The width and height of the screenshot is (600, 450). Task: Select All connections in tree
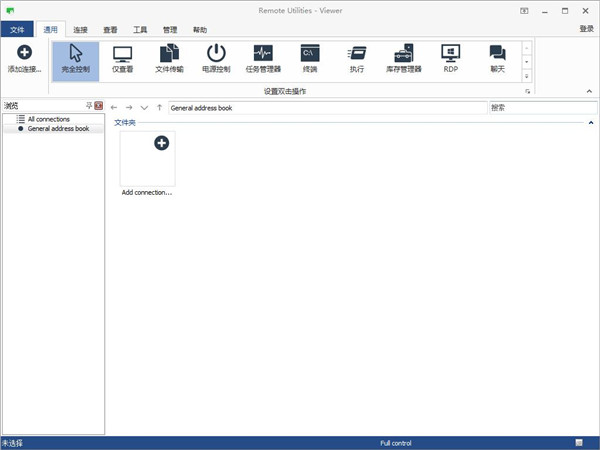48,119
